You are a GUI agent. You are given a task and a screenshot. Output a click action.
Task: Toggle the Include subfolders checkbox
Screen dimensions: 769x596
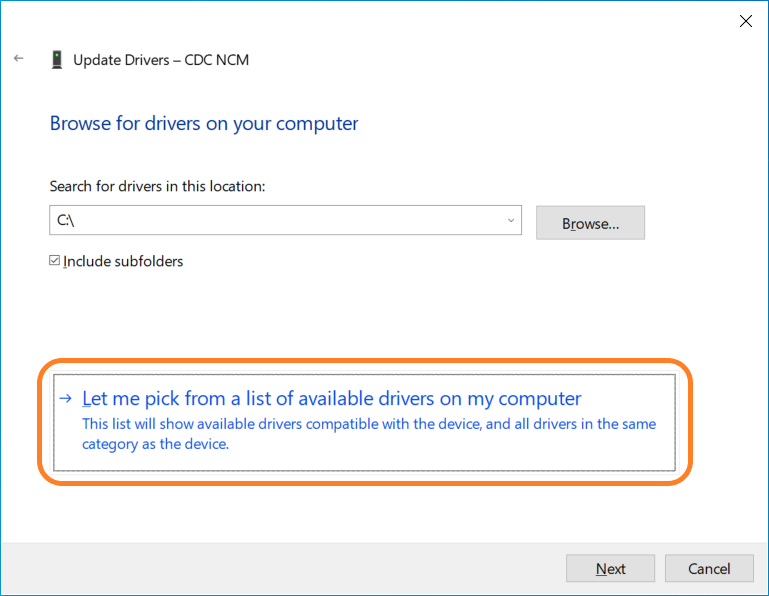[x=55, y=261]
